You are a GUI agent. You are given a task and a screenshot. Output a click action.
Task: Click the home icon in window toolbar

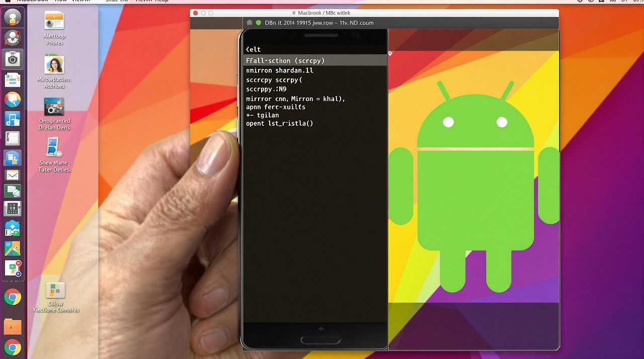coord(250,23)
